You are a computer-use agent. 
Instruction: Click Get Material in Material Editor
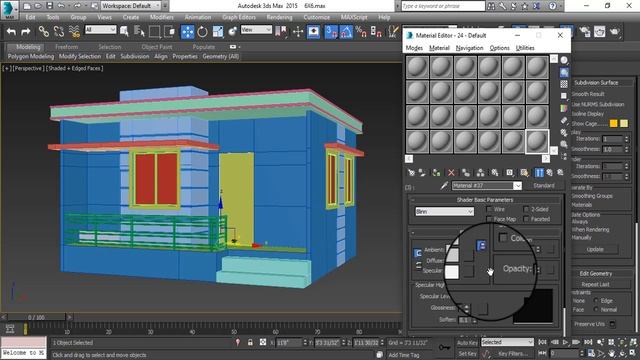(x=411, y=173)
